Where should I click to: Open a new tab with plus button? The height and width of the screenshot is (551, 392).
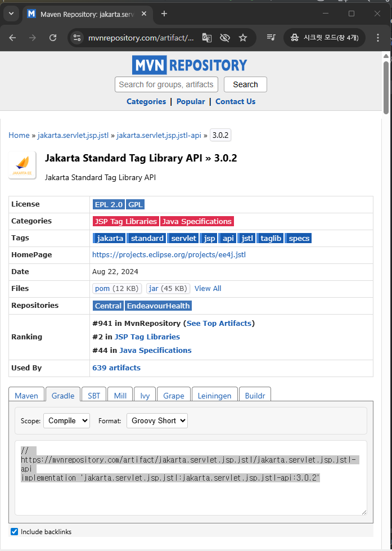pyautogui.click(x=164, y=14)
